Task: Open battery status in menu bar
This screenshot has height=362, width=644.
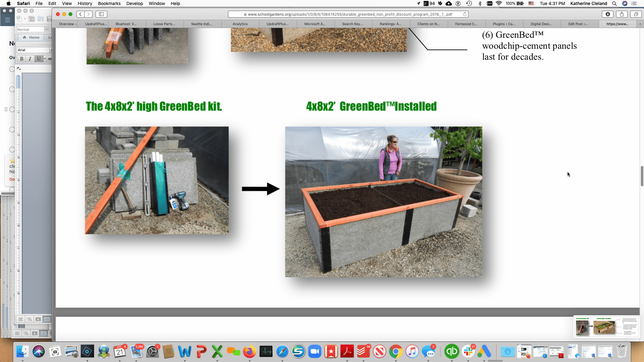Action: coord(515,3)
